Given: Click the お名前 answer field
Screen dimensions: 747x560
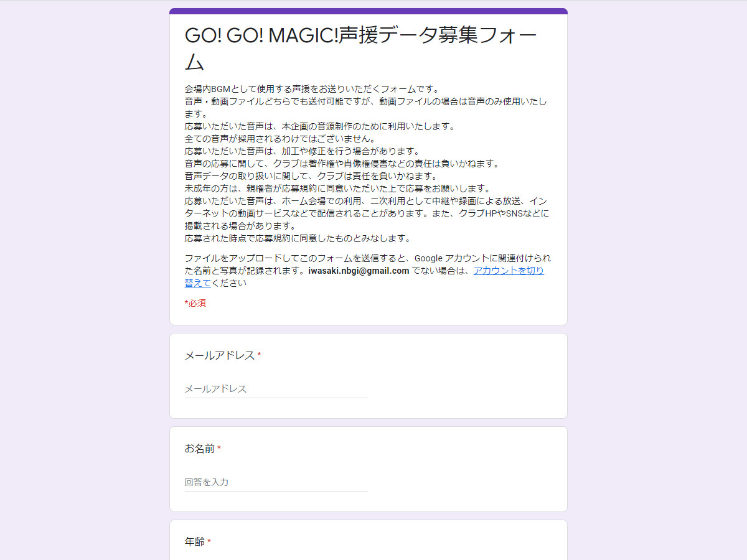Looking at the screenshot, I should tap(276, 482).
